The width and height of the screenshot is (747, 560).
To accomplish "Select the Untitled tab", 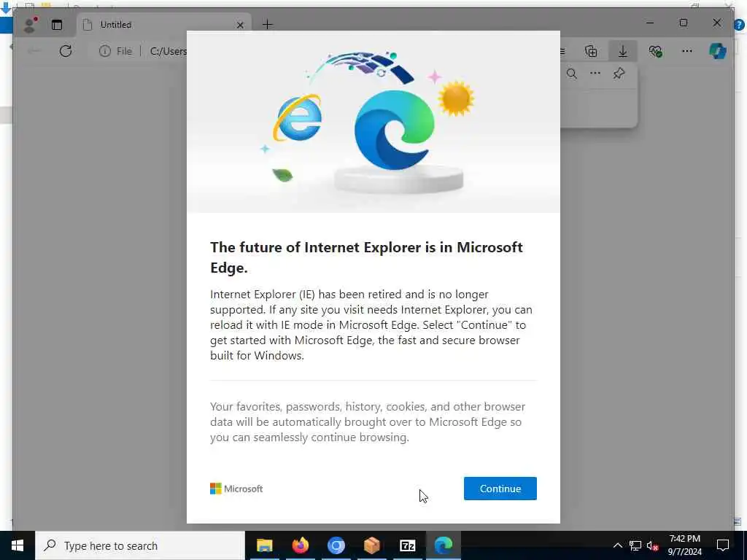I will (162, 25).
